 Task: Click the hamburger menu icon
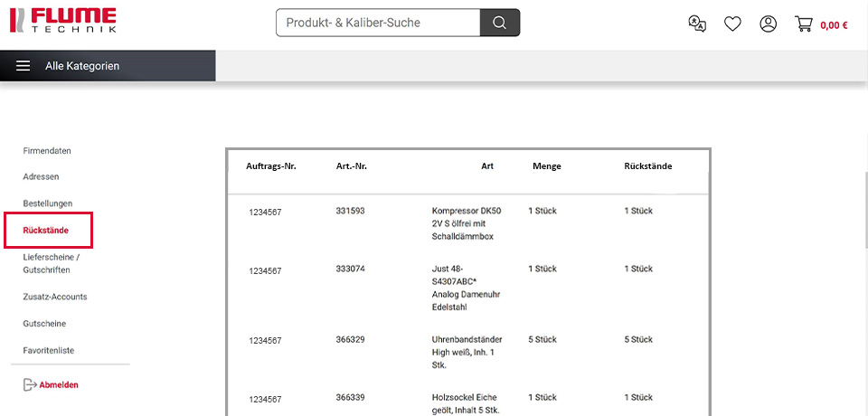click(x=24, y=66)
